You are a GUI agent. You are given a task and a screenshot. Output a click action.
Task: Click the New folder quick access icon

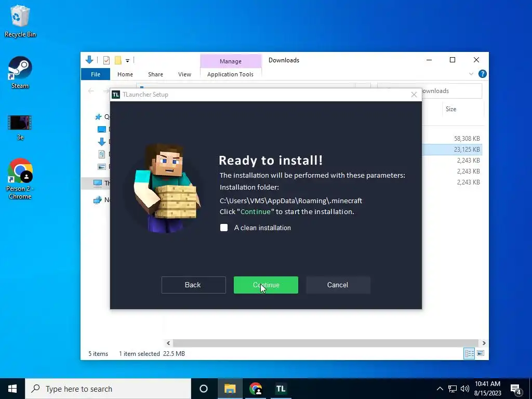[118, 60]
